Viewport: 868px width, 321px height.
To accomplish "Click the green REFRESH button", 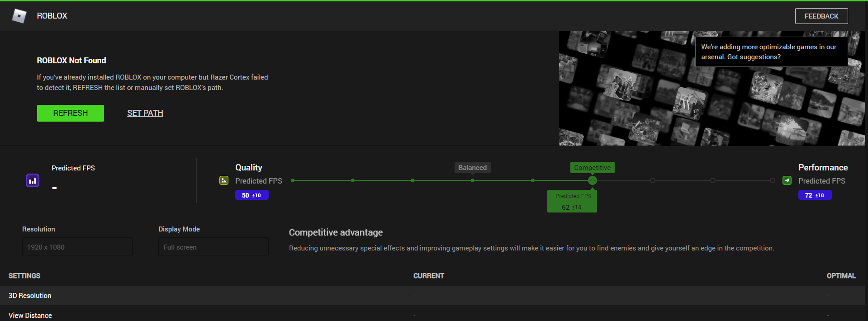I will [x=71, y=113].
